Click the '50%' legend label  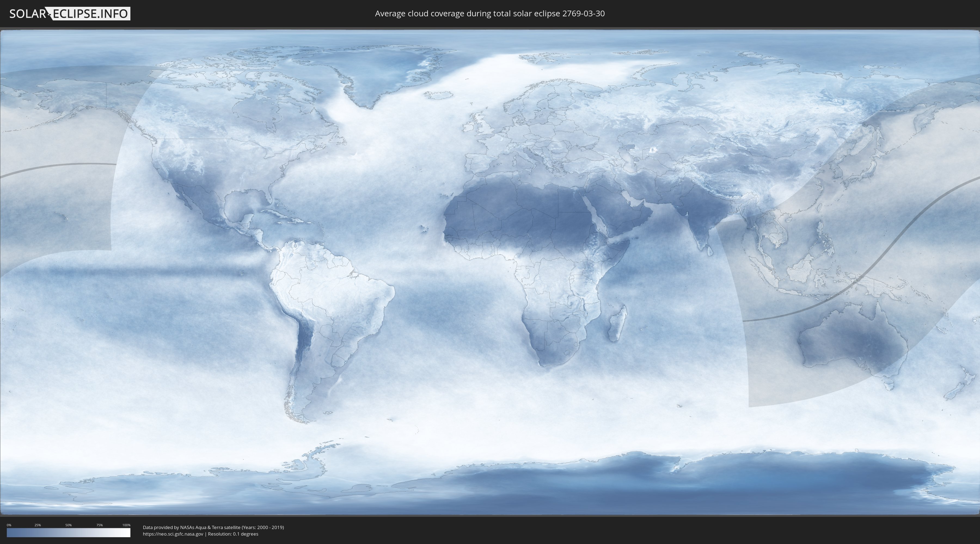(x=69, y=525)
